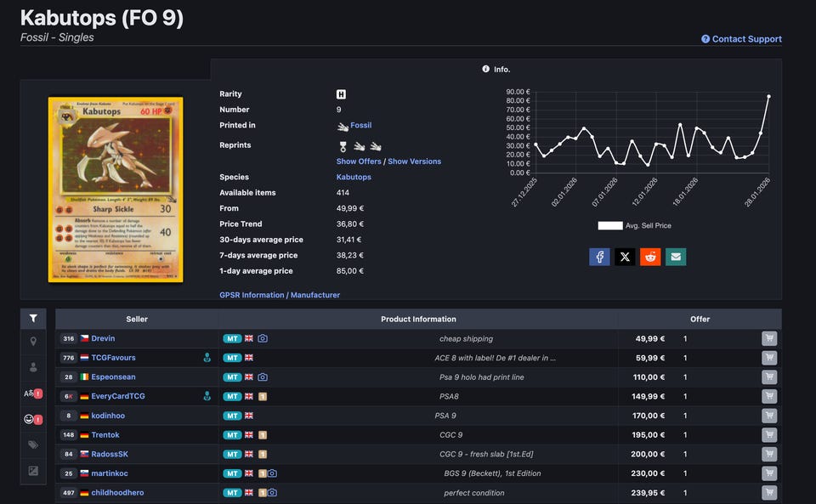Open seller martinkoc's profile
Image resolution: width=816 pixels, height=504 pixels.
pos(110,473)
